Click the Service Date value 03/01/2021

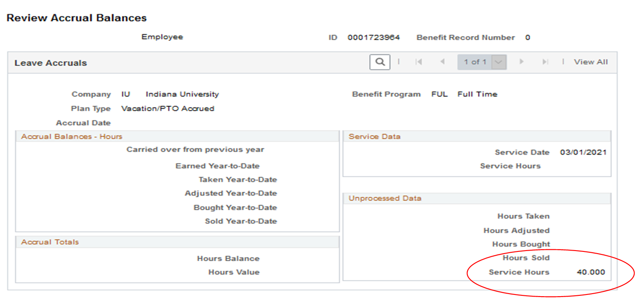click(x=583, y=153)
